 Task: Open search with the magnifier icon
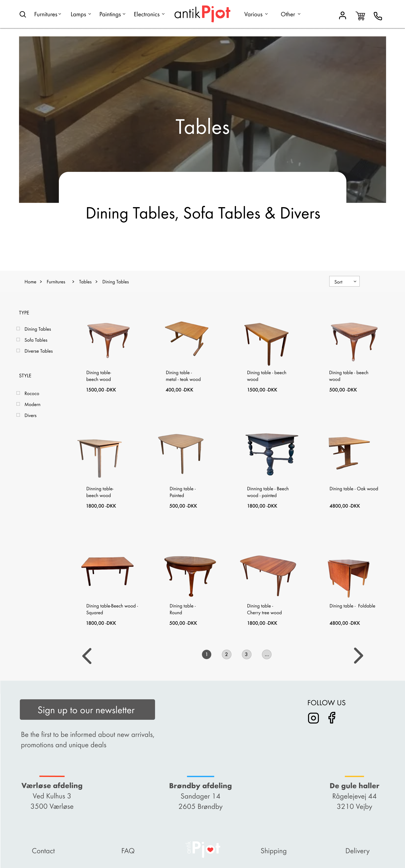23,15
